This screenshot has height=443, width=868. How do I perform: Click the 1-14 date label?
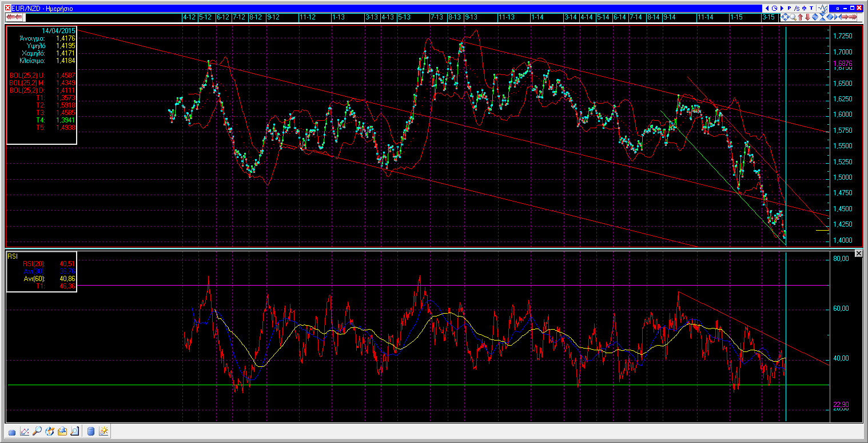(x=537, y=17)
